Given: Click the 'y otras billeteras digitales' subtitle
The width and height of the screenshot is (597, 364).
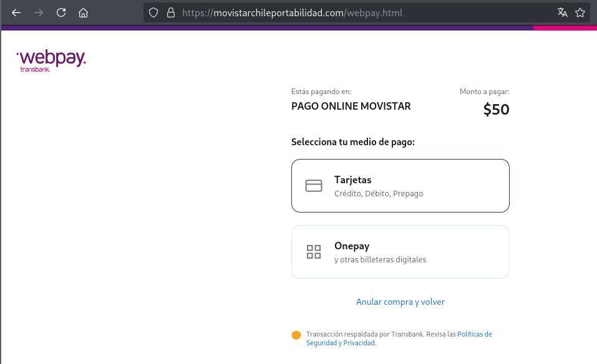Looking at the screenshot, I should (380, 260).
